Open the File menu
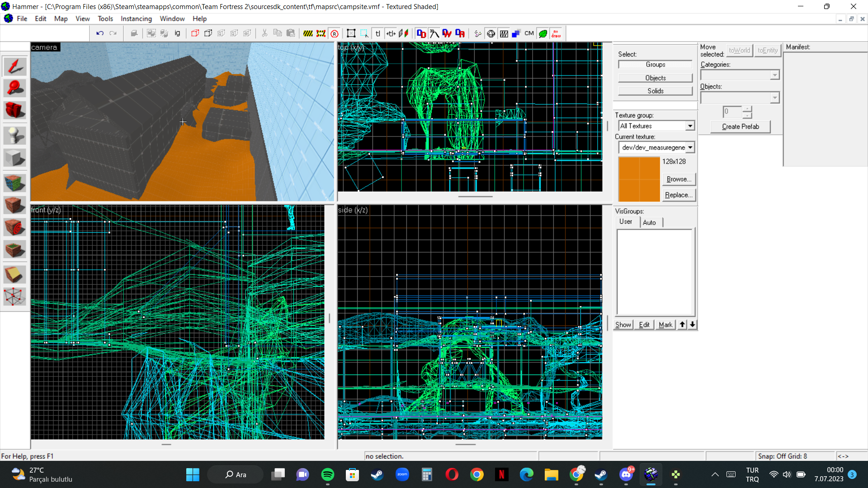The height and width of the screenshot is (488, 868). point(22,19)
